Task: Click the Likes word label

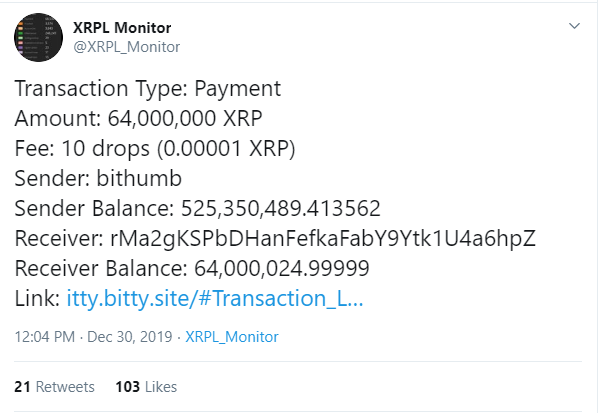Action: tap(161, 387)
